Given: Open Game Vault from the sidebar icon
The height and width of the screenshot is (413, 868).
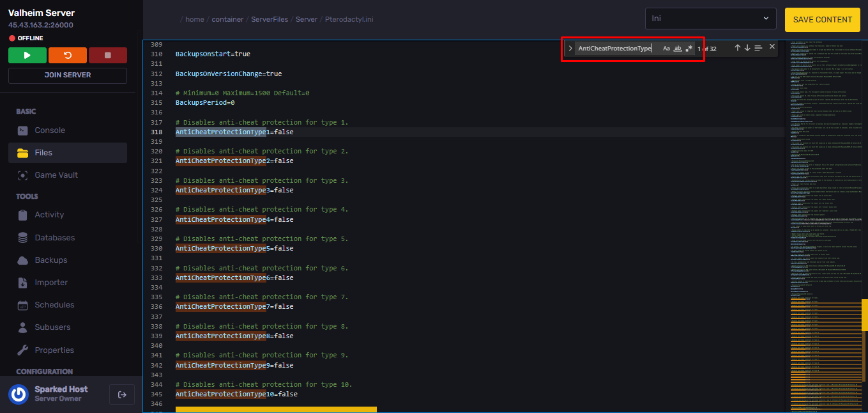Looking at the screenshot, I should 22,175.
